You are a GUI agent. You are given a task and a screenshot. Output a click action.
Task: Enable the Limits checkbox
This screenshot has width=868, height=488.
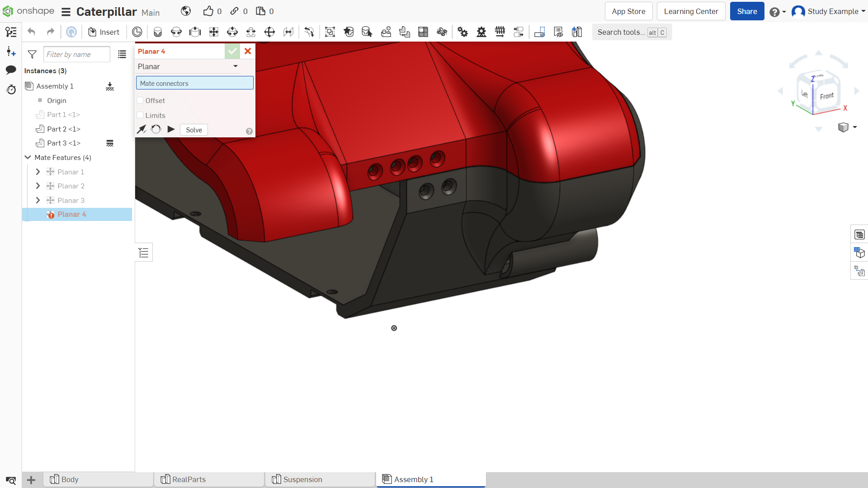click(140, 115)
